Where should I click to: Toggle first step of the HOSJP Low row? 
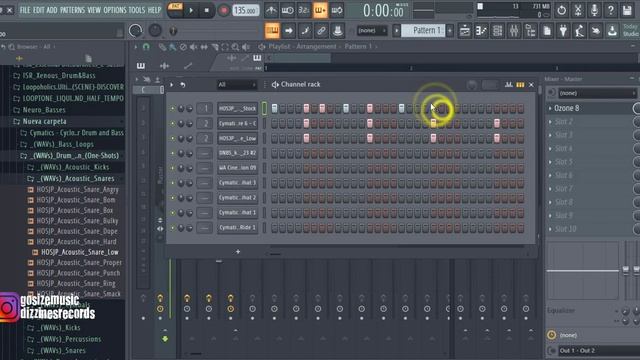coord(275,138)
